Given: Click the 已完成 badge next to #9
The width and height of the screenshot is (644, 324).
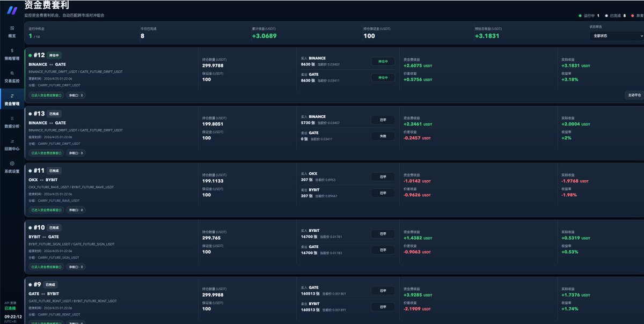Looking at the screenshot, I should (x=50, y=284).
